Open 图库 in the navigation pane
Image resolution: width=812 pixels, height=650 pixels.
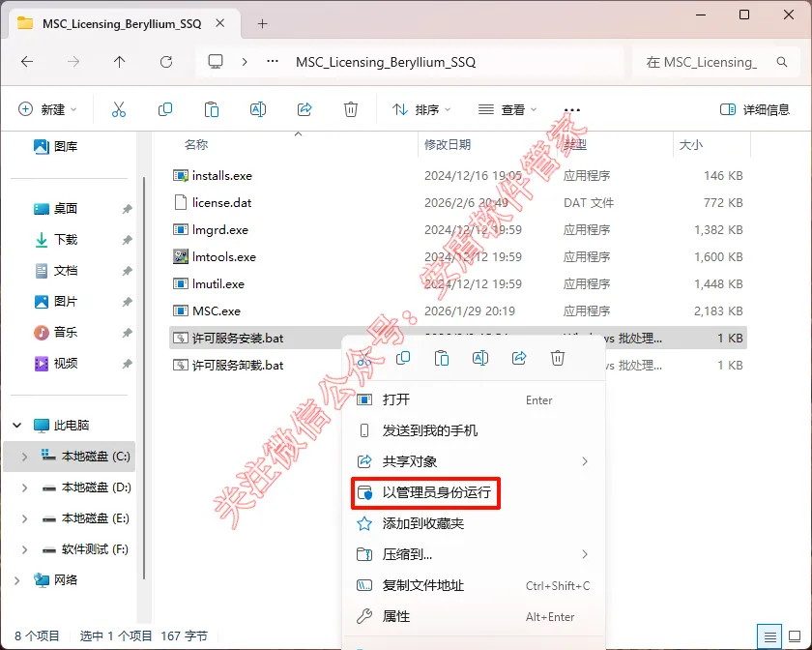tap(55, 147)
